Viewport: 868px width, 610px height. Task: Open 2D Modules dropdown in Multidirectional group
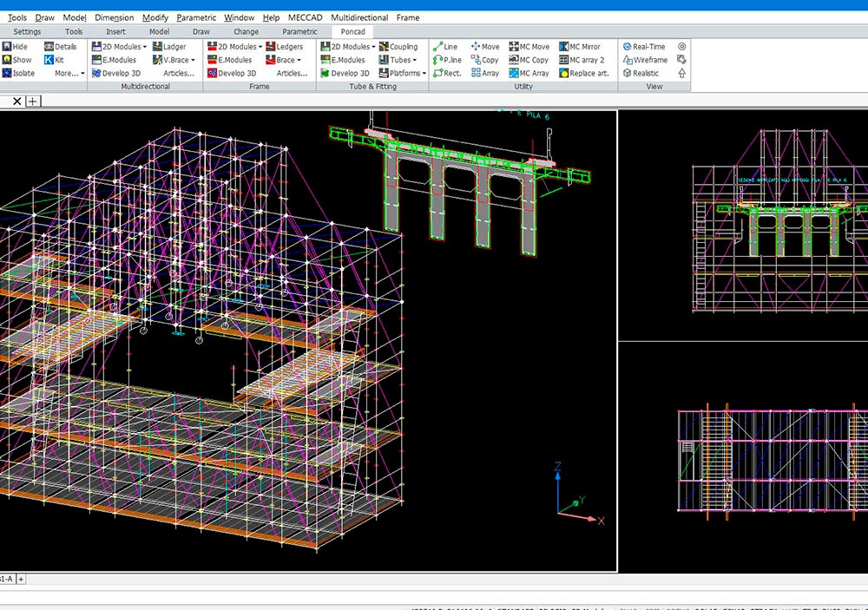pyautogui.click(x=119, y=47)
